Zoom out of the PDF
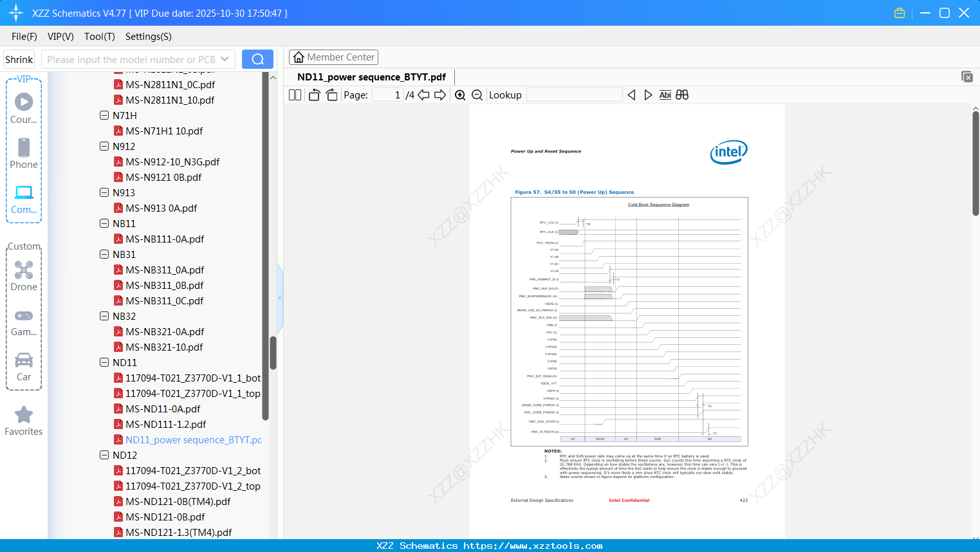980x552 pixels. [x=477, y=95]
